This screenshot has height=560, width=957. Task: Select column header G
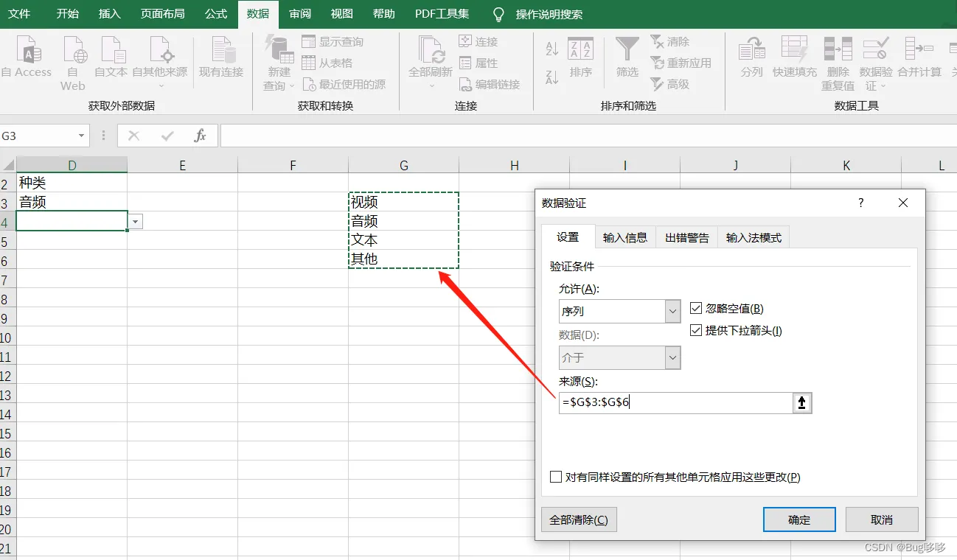coord(403,166)
